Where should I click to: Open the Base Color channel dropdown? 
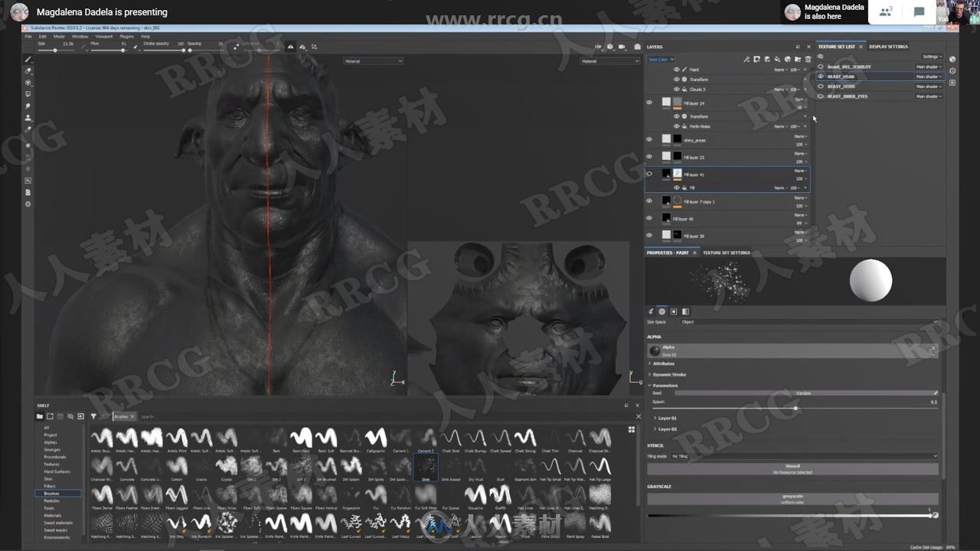pyautogui.click(x=660, y=59)
